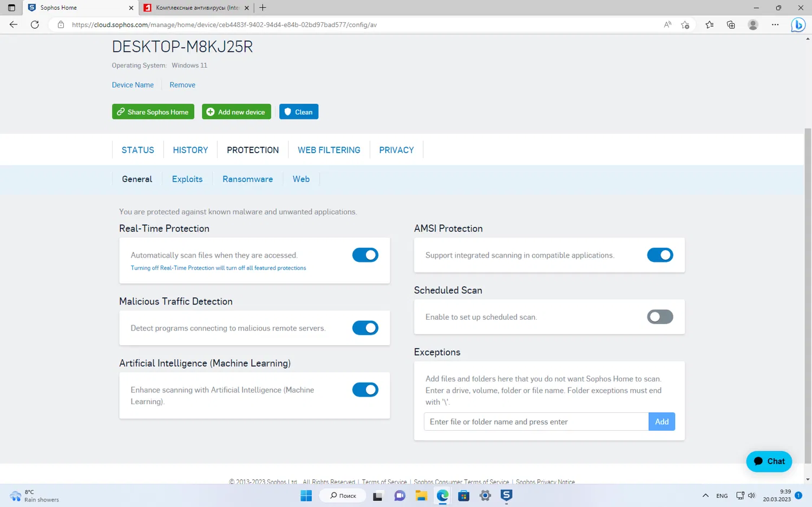Open the Chat app on taskbar

400,496
